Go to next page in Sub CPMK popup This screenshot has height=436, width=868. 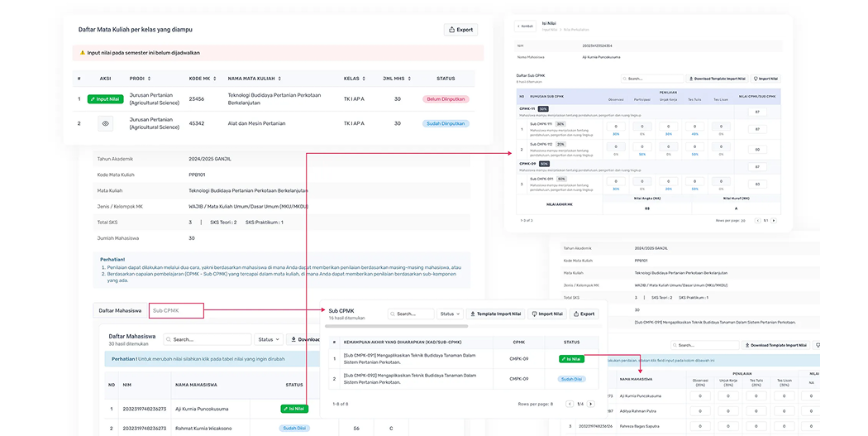(591, 404)
